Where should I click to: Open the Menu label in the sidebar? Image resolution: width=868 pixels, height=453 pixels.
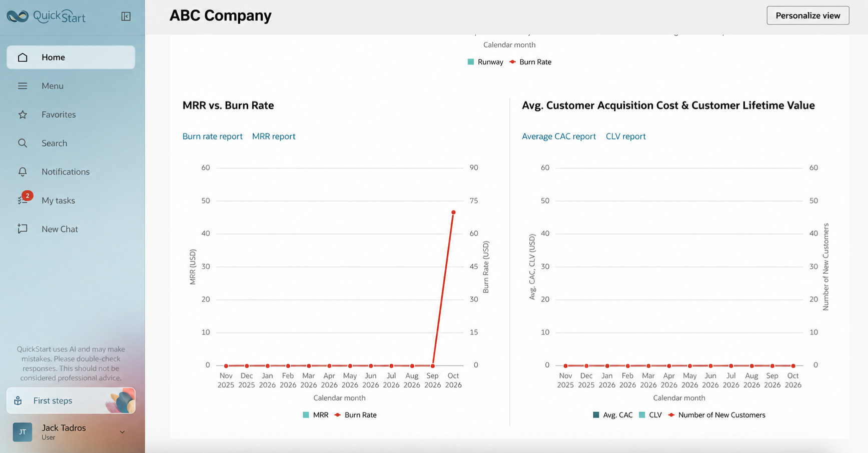(x=53, y=86)
